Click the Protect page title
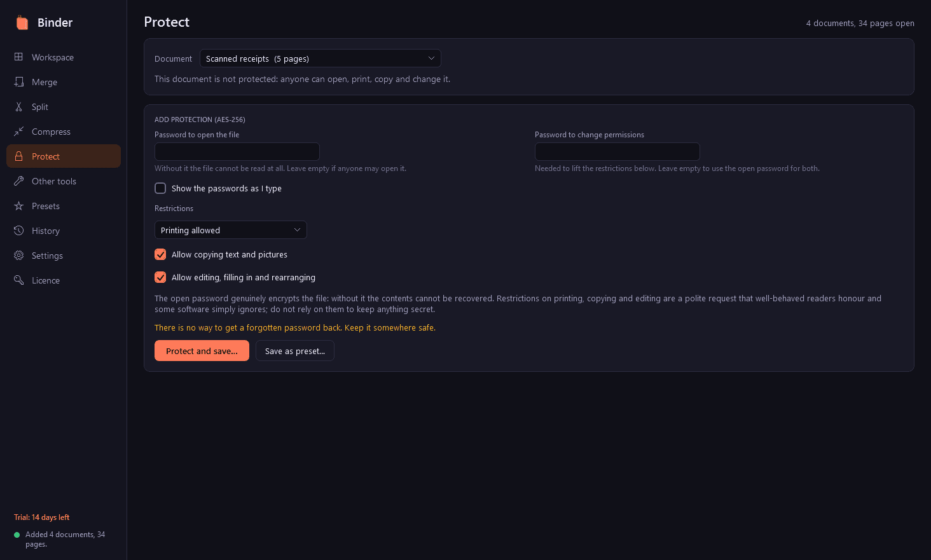 pos(167,22)
